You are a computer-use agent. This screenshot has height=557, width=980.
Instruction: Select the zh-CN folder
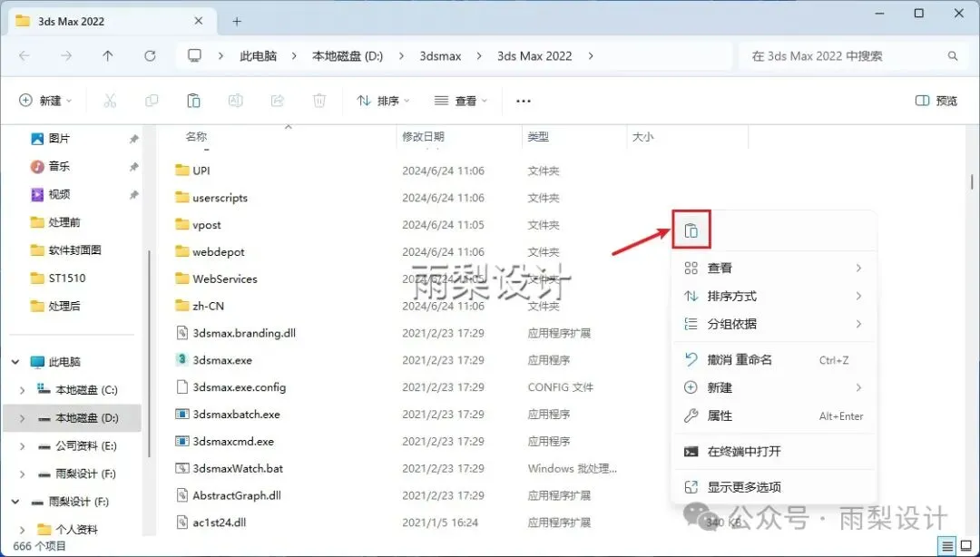pyautogui.click(x=208, y=306)
